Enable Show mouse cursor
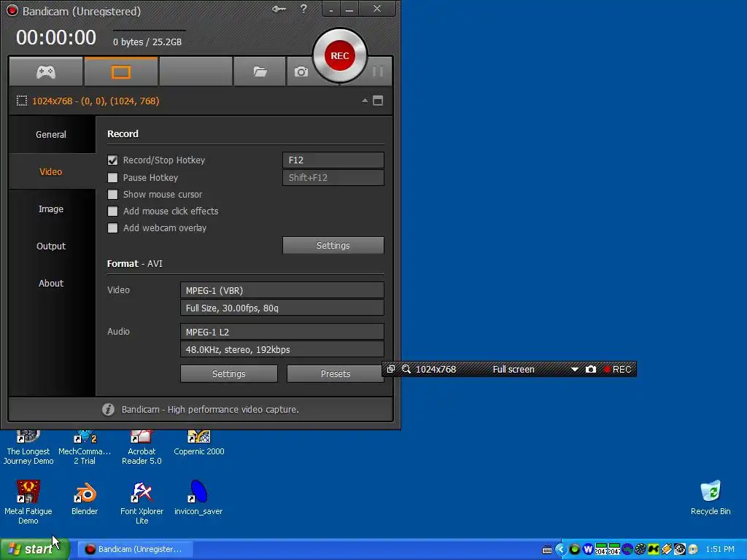 (x=112, y=194)
